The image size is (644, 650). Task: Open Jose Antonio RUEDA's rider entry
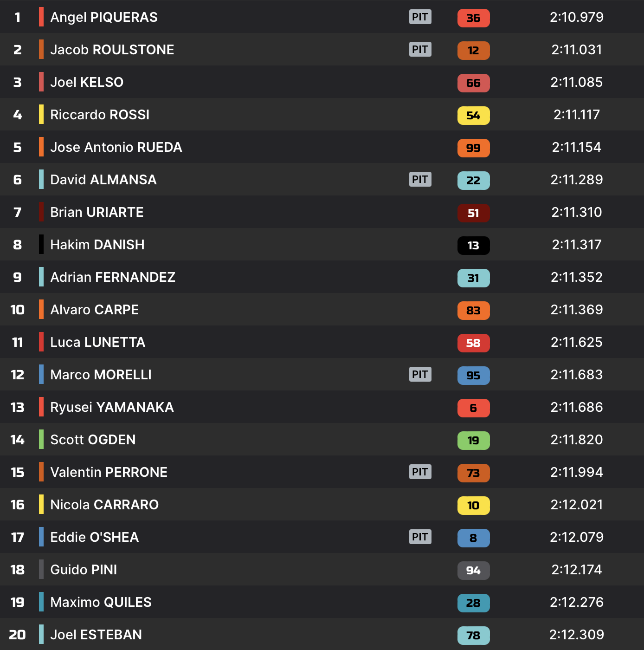(116, 147)
